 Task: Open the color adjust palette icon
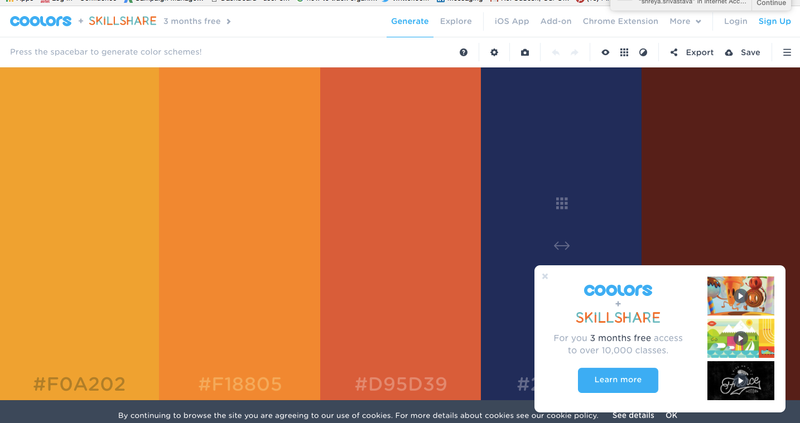(x=643, y=52)
